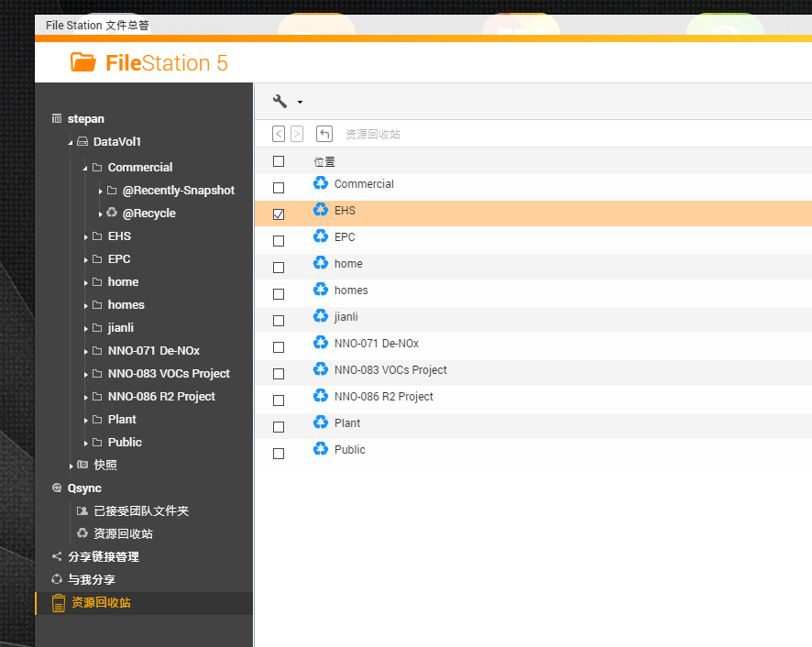
Task: Collapse the Commercial folder in tree
Action: pyautogui.click(x=85, y=169)
